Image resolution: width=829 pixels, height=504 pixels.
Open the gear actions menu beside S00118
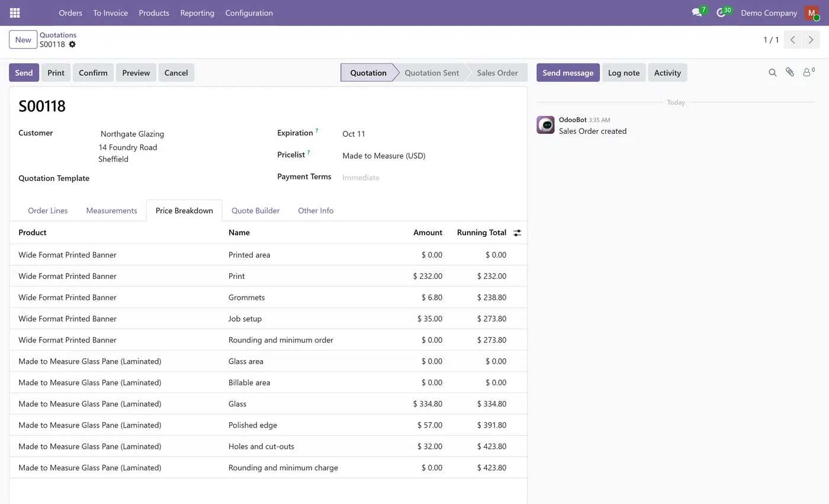72,44
